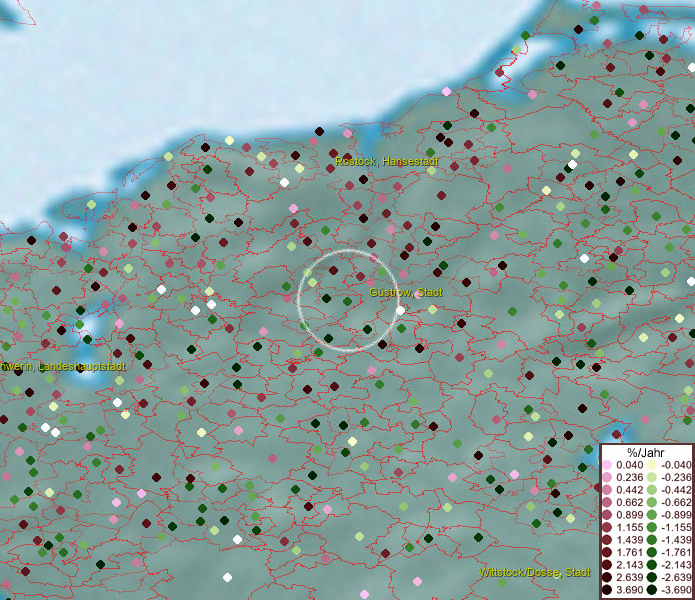Select the 3.690 darkest red swatch
The image size is (695, 600).
tap(607, 590)
